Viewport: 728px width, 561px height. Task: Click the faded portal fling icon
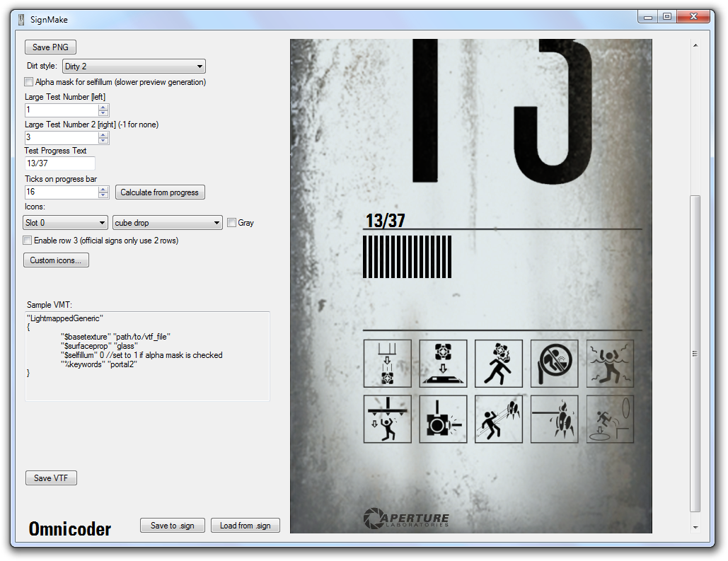tap(610, 419)
